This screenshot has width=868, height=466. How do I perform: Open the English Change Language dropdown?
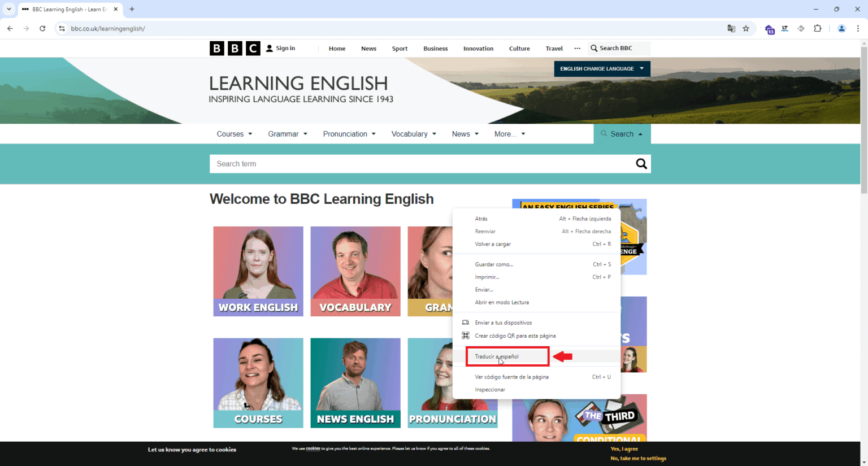coord(602,69)
